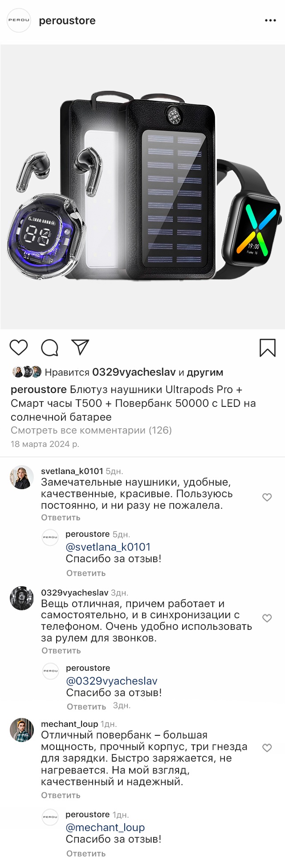Reply to svetlana_k0101's comment
Image resolution: width=285 pixels, height=868 pixels.
tap(61, 518)
